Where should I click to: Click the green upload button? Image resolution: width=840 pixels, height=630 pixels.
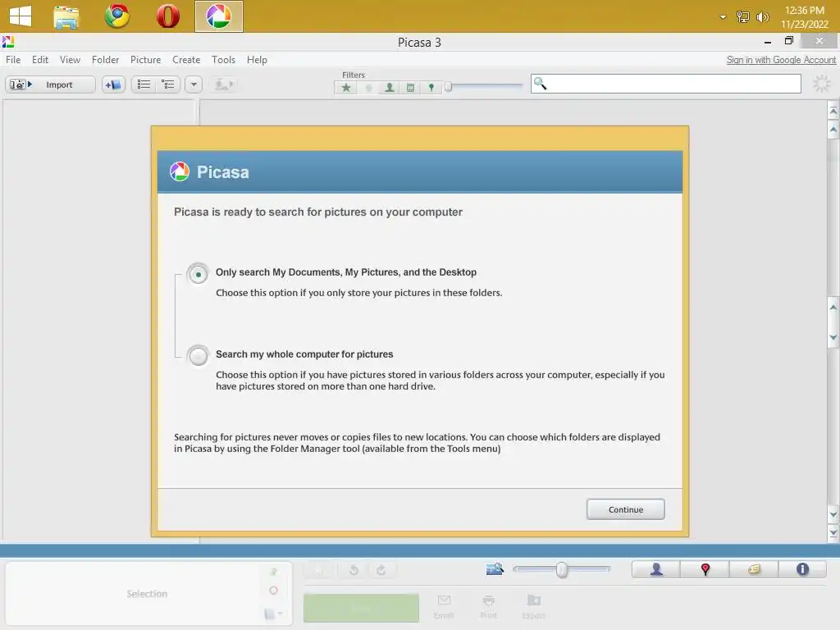click(361, 608)
